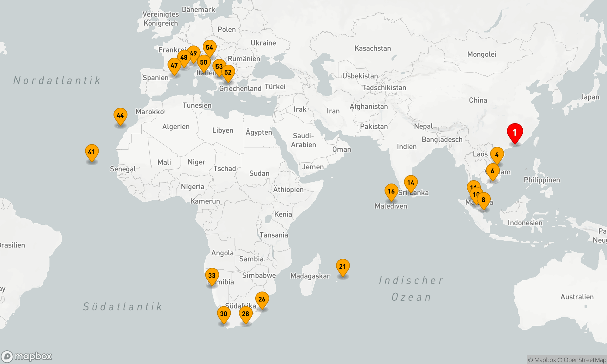607x364 pixels.
Task: Select marker 50 over Italien
Action: click(204, 62)
